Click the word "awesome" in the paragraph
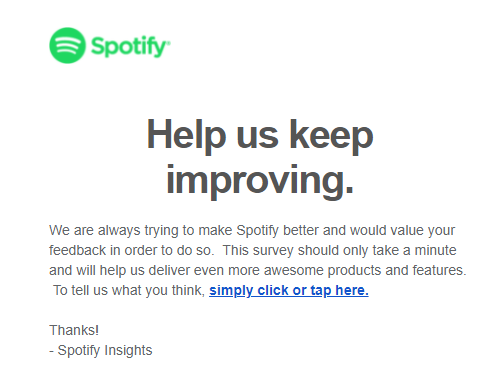 pyautogui.click(x=293, y=271)
